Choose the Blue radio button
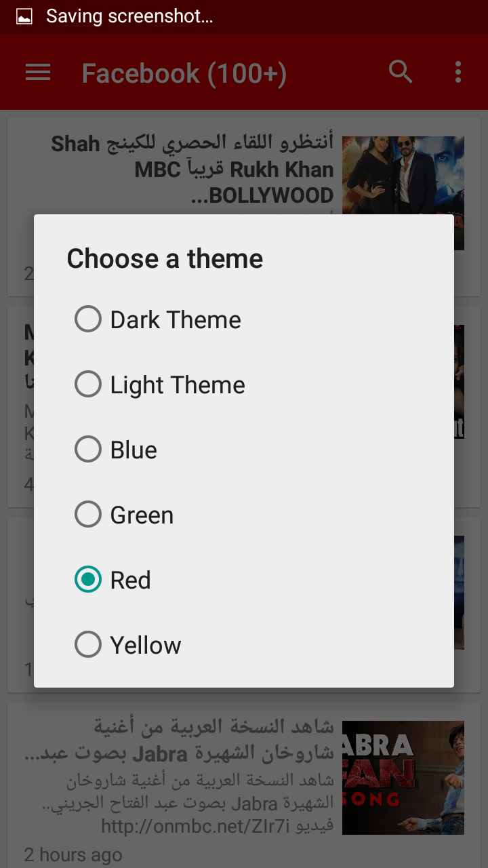The height and width of the screenshot is (868, 488). [x=88, y=449]
